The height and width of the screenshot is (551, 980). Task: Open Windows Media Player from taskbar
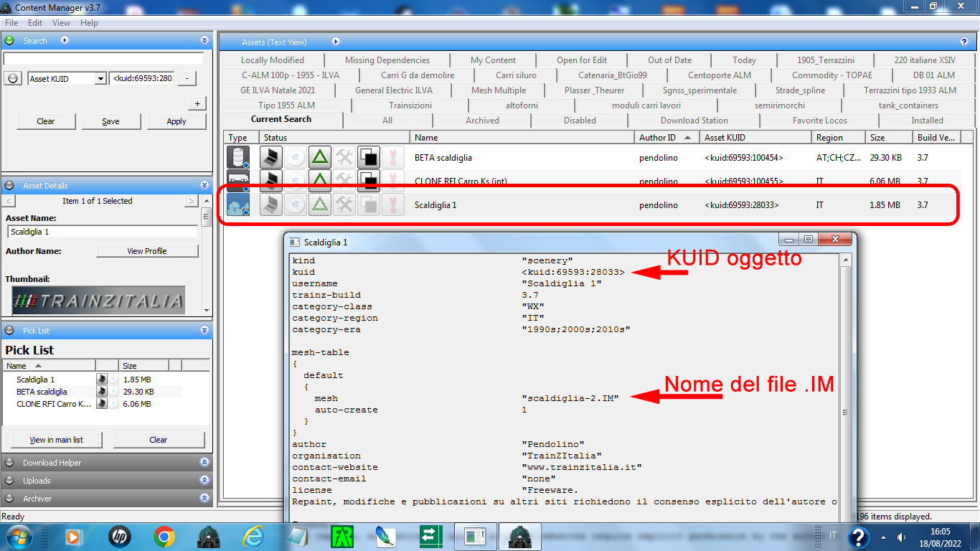click(73, 536)
